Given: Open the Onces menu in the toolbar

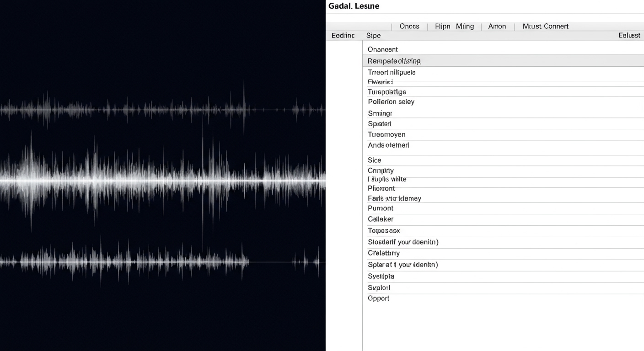Looking at the screenshot, I should 409,26.
